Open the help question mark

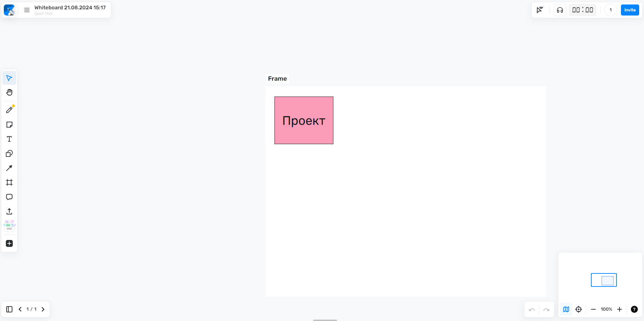click(634, 309)
